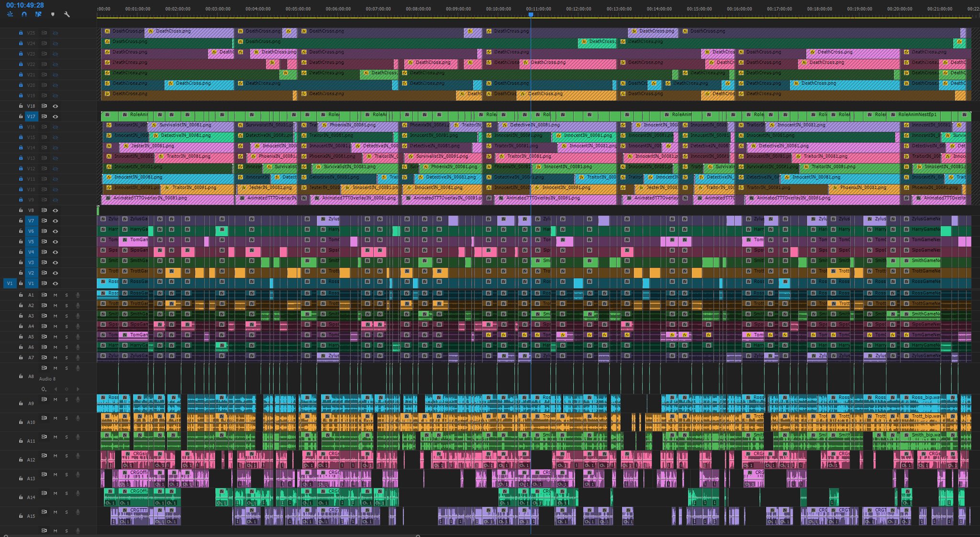Unlock the V25 track lock
The image size is (980, 537).
21,33
